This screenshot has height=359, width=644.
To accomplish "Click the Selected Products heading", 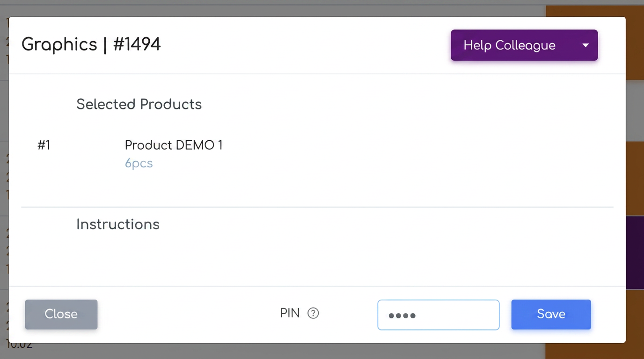I will pos(139,104).
